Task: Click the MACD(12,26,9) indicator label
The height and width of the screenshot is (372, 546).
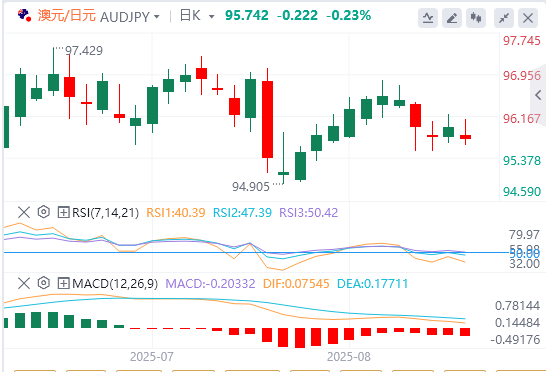Action: 115,284
